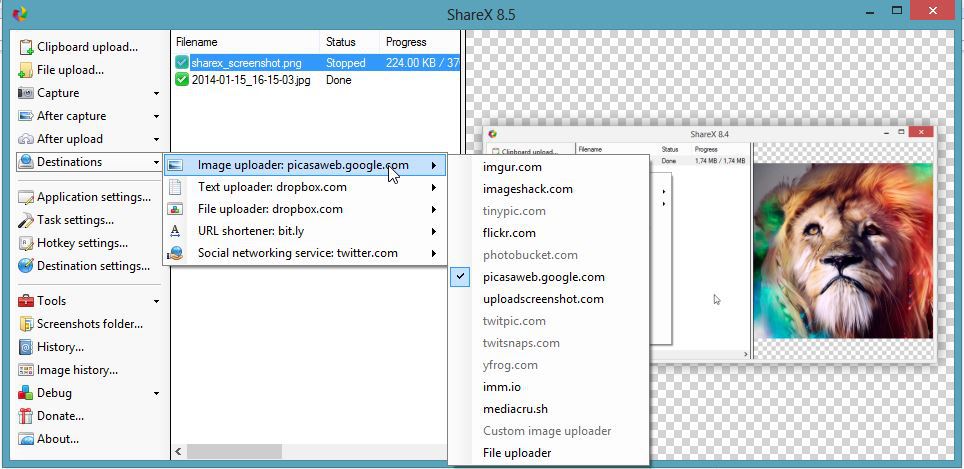Open Social networking service: twitter.com item

click(305, 253)
